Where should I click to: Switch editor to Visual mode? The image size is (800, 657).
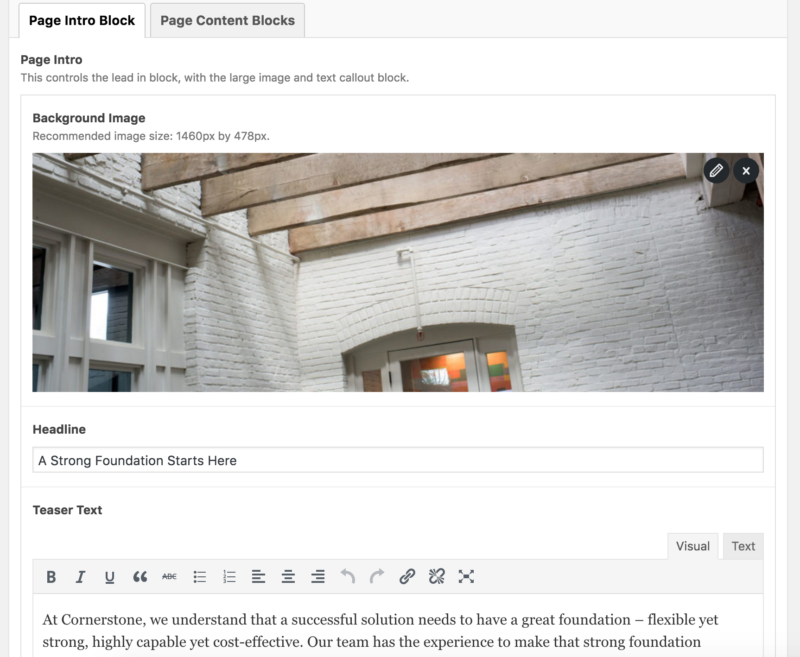(x=693, y=546)
